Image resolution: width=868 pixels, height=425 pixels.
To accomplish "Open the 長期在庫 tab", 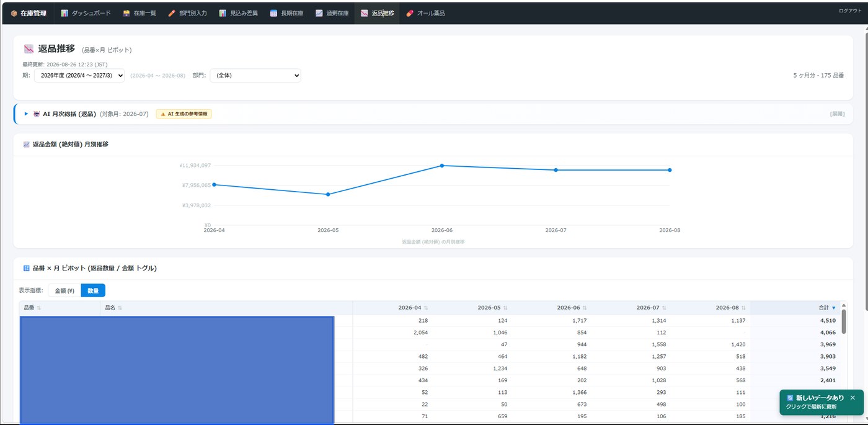I will pos(286,13).
